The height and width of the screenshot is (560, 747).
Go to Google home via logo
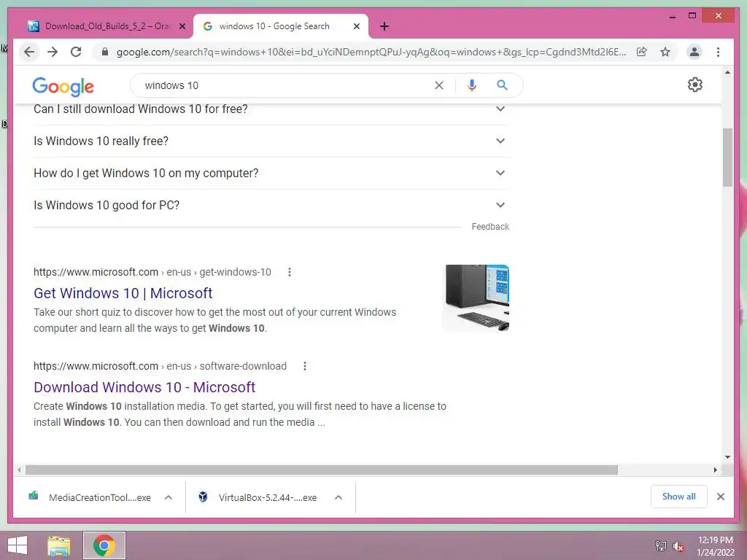(x=63, y=86)
